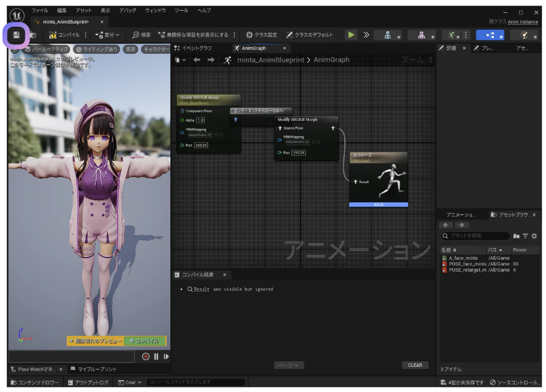Viewport: 546px width, 392px height.
Task: Step forward one frame in preview
Action: [x=166, y=357]
